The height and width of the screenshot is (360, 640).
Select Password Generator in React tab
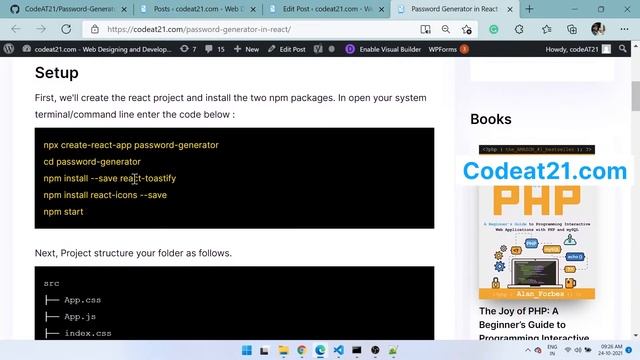point(454,9)
